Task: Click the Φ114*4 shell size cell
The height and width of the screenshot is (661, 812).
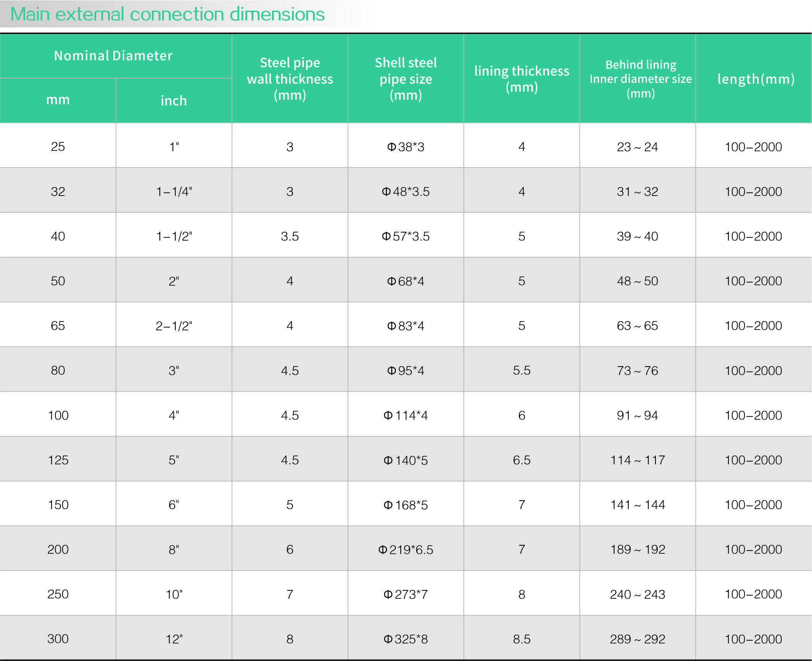Action: click(x=406, y=415)
